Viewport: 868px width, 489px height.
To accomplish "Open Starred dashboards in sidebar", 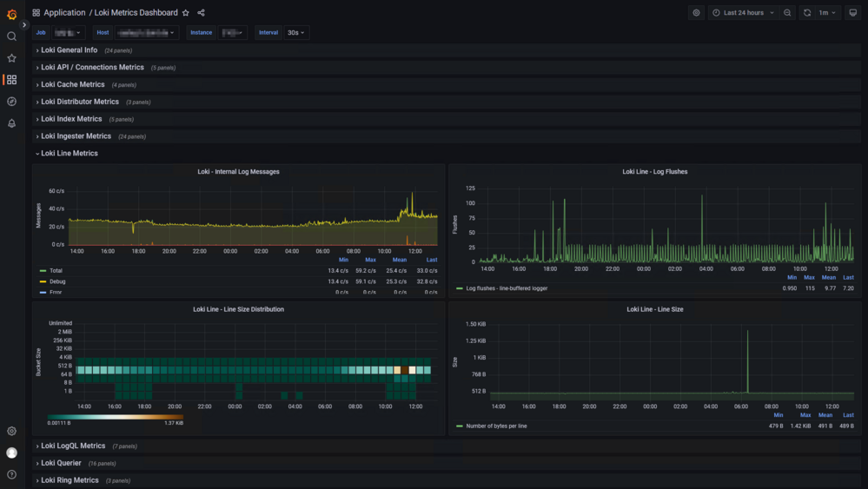I will pos(11,58).
